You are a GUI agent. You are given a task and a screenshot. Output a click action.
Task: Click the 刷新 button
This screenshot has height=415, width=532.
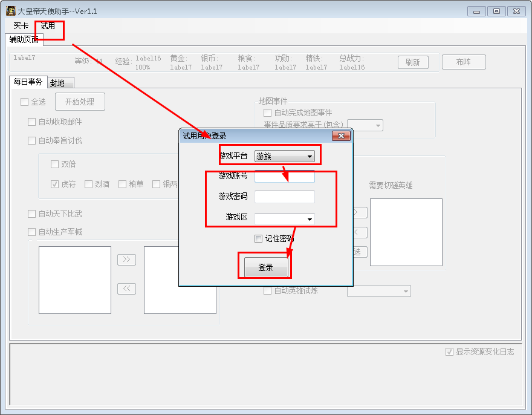click(413, 62)
